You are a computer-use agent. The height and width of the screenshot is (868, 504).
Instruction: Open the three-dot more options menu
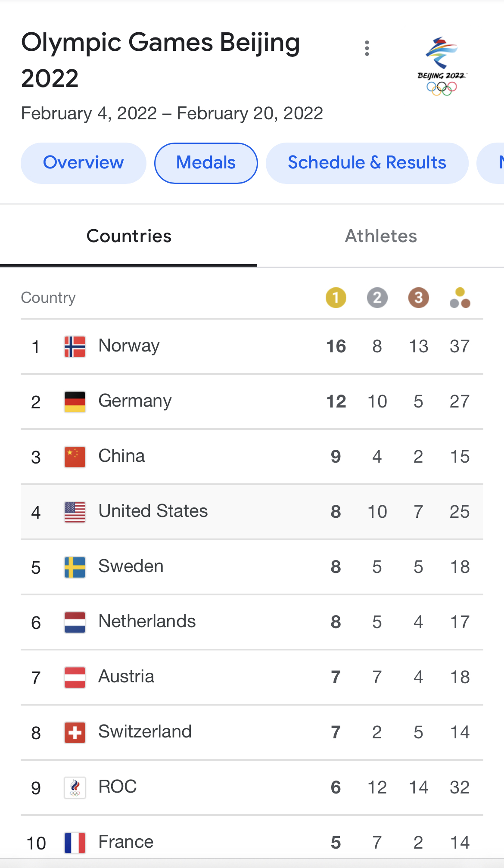coord(367,48)
